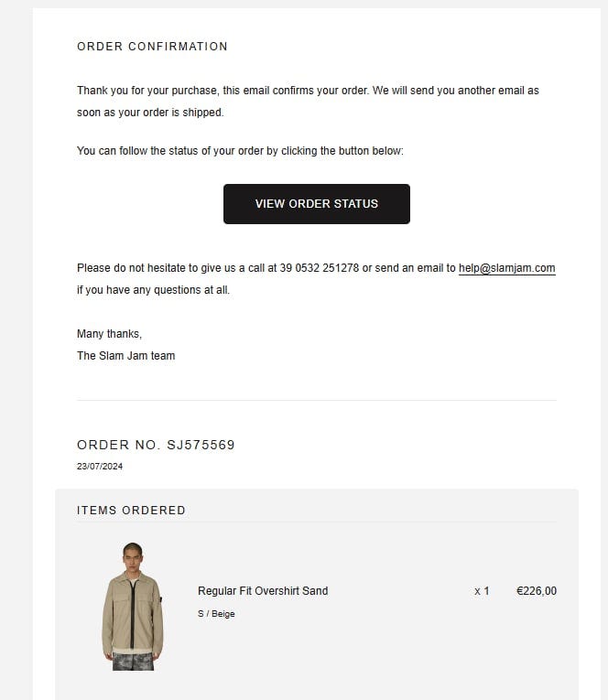This screenshot has height=700, width=608.
Task: Click the S / Beige variant text
Action: 216,614
